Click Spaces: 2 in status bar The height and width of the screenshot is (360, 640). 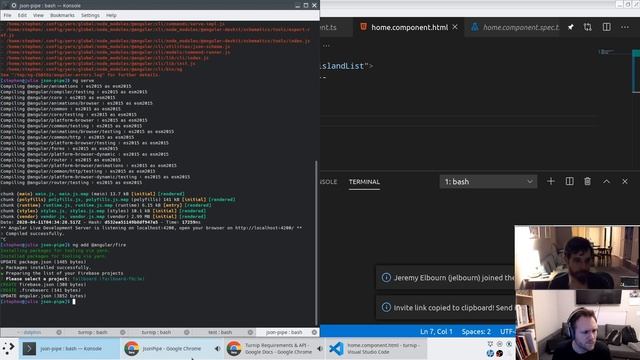click(476, 332)
